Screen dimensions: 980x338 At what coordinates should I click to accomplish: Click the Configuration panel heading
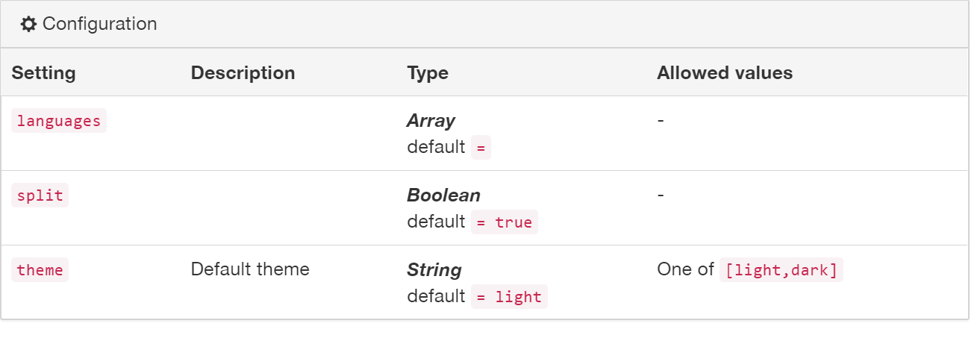tap(99, 25)
